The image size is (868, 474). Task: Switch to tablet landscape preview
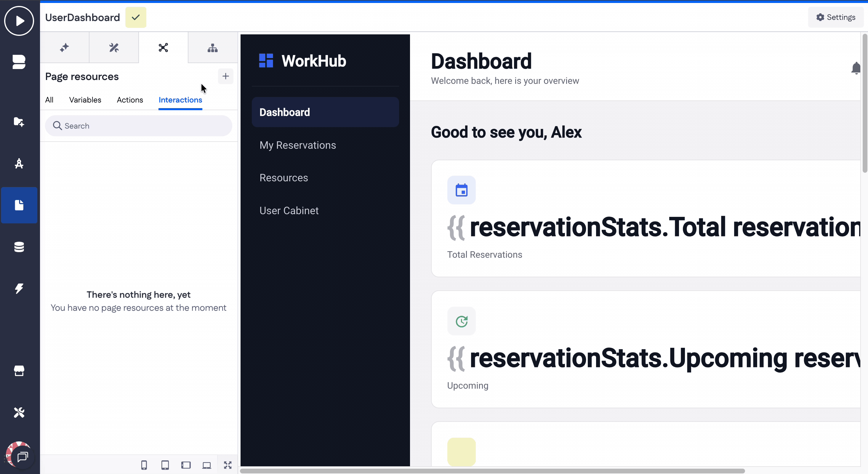(x=186, y=465)
